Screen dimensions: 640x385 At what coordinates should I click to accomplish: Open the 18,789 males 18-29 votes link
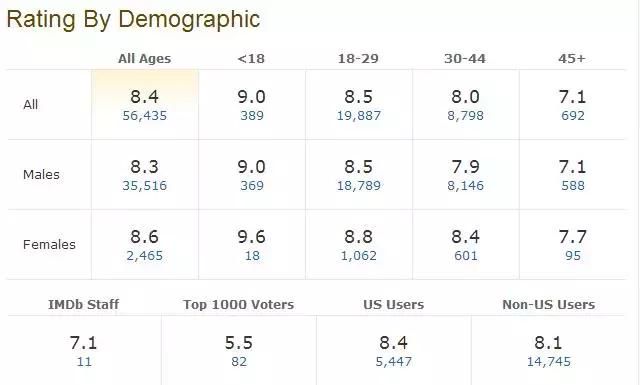coord(358,186)
